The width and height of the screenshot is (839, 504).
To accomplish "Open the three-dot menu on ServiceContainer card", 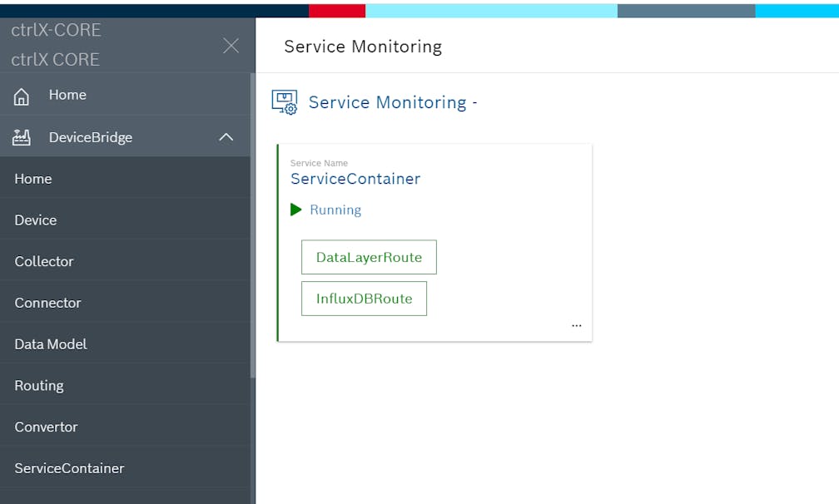I will 576,326.
